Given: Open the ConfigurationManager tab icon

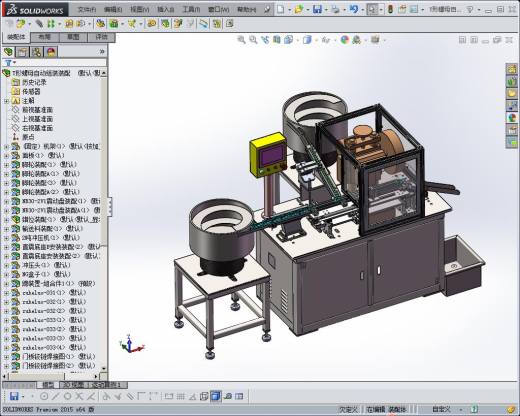Looking at the screenshot, I should coord(37,52).
